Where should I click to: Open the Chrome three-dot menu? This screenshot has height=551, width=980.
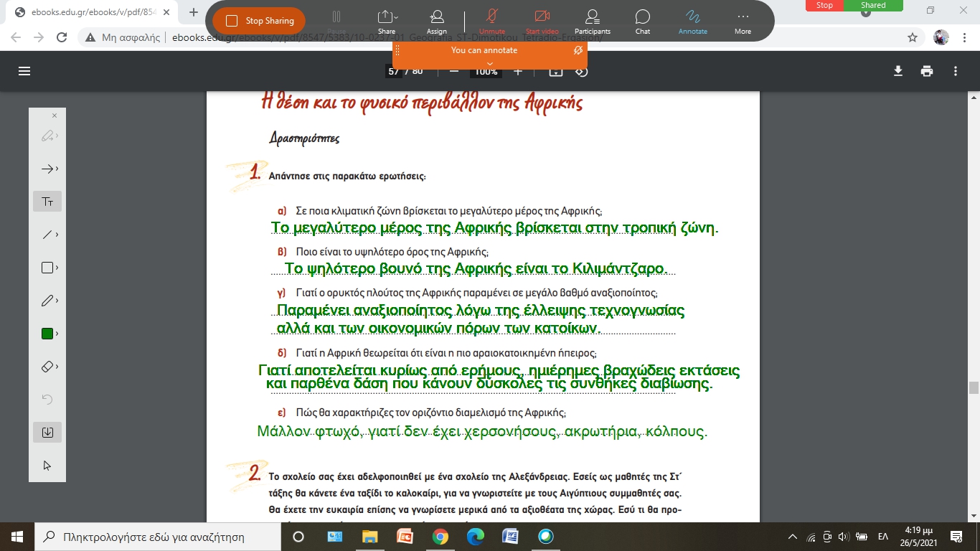[965, 37]
